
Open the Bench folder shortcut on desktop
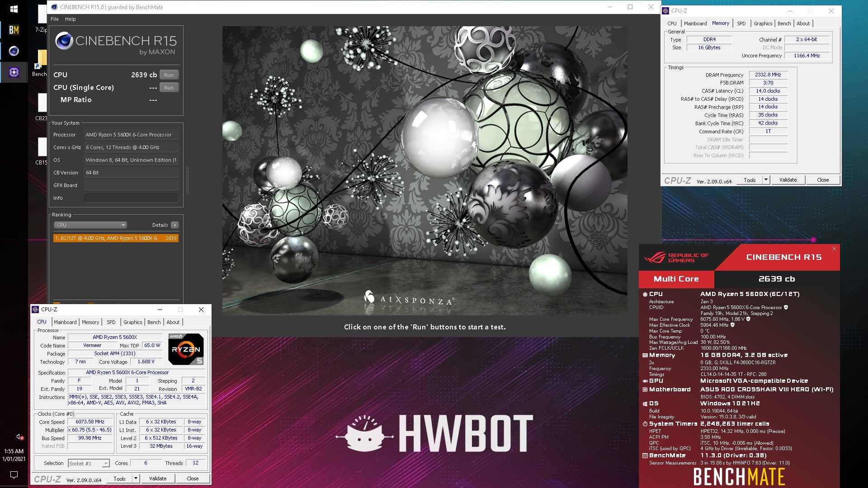click(x=41, y=63)
